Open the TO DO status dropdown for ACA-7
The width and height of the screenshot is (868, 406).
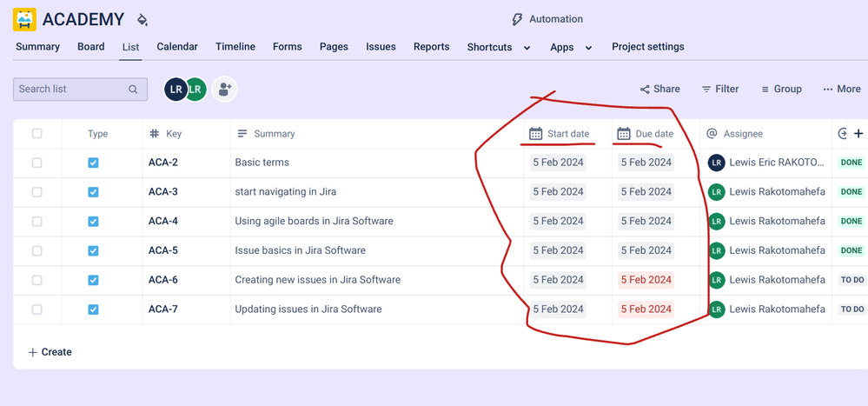point(852,309)
